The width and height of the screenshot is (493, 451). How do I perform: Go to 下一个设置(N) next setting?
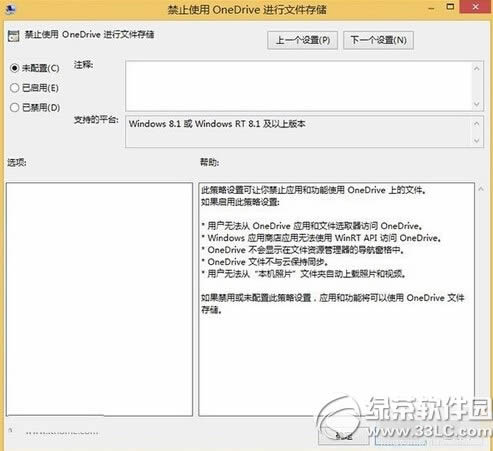coord(378,40)
